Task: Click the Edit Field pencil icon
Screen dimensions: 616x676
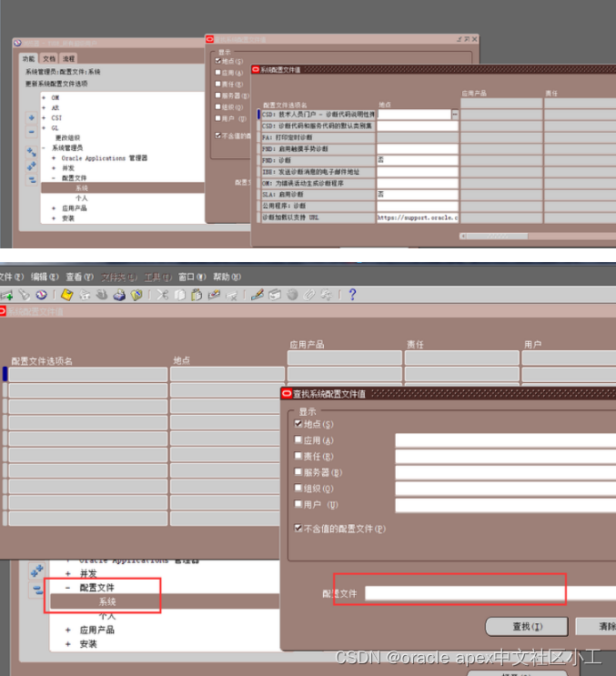Action: coord(258,295)
